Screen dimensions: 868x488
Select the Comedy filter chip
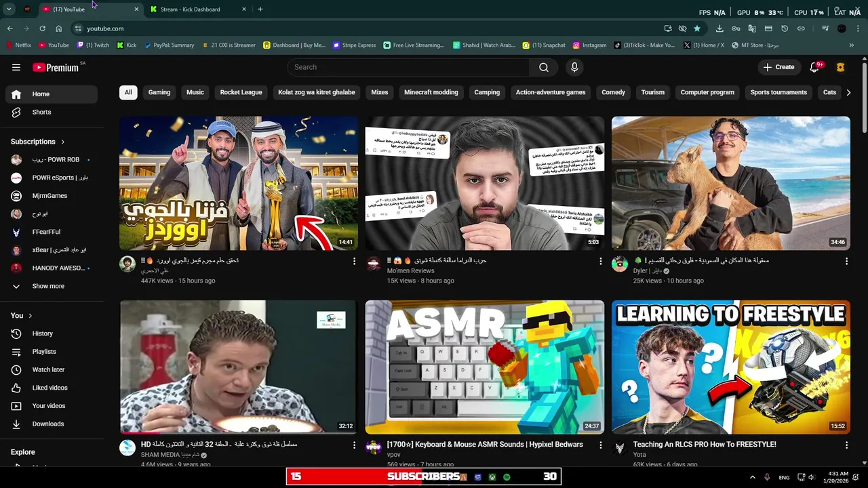(x=613, y=92)
